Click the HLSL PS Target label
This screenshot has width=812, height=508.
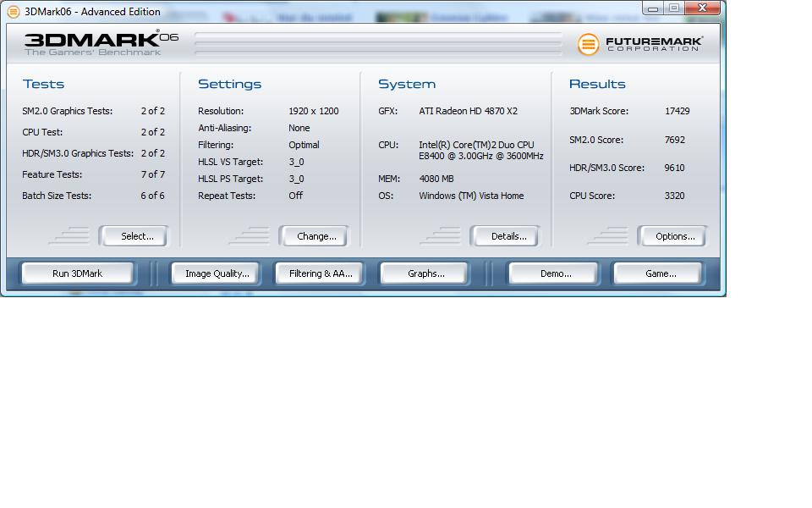pos(230,179)
